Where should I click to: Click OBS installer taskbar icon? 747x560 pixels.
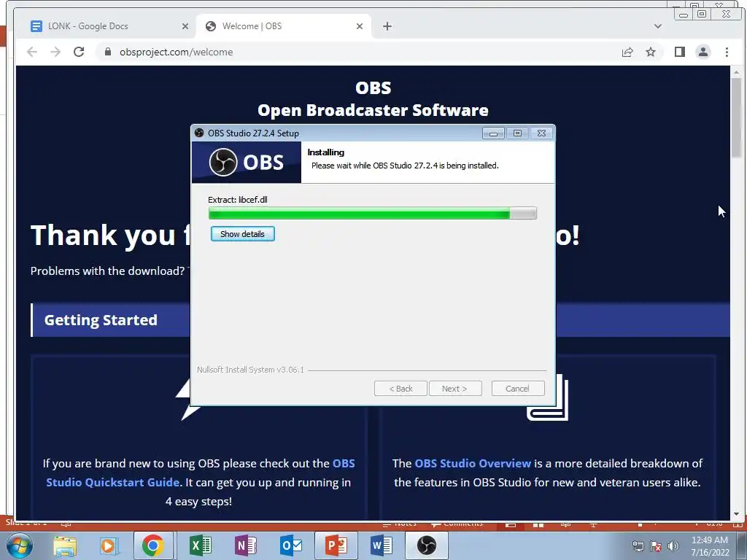tap(426, 545)
